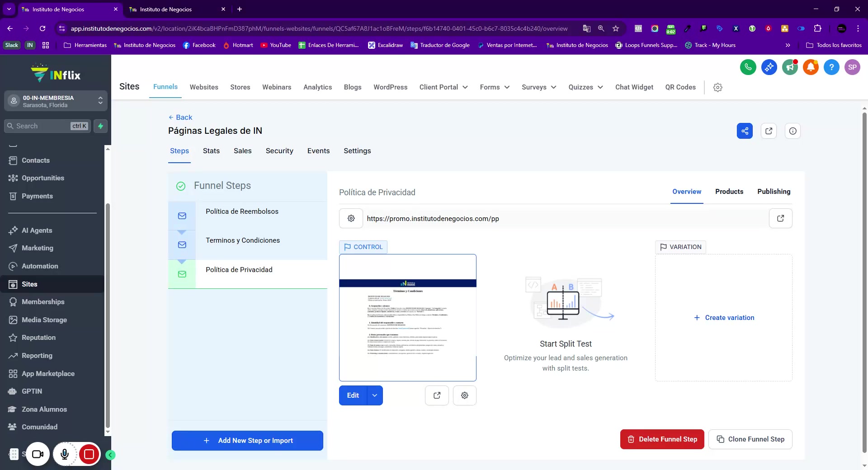Click Add New Step or Import
The width and height of the screenshot is (868, 470).
[x=247, y=441]
